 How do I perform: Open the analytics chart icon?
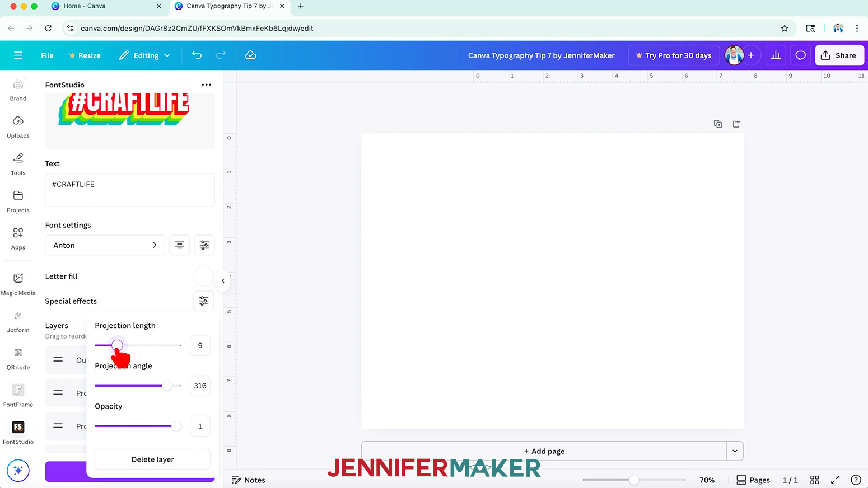776,55
